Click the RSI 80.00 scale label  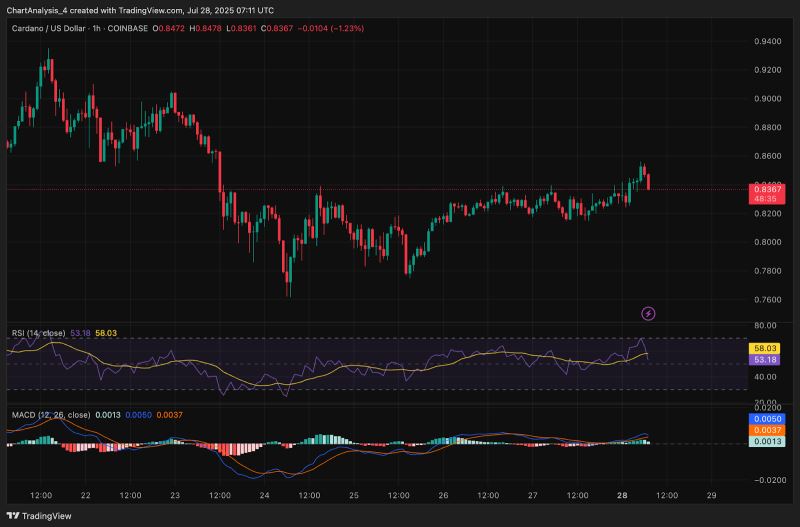point(765,326)
